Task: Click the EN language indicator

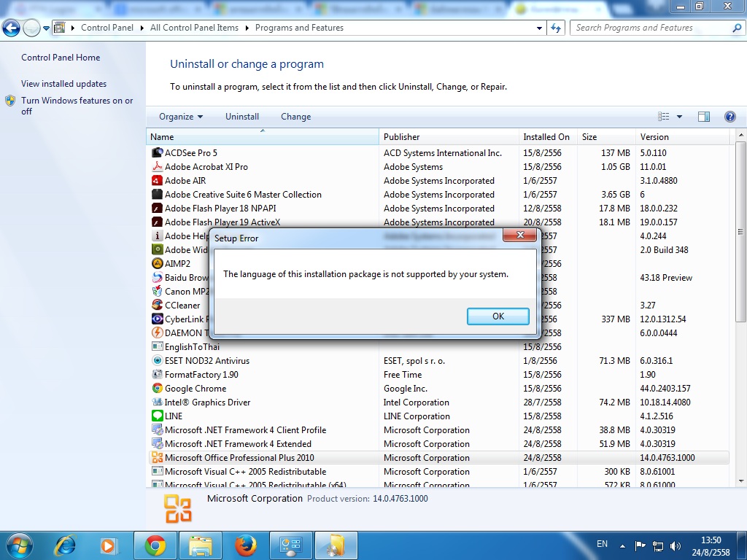Action: 602,544
